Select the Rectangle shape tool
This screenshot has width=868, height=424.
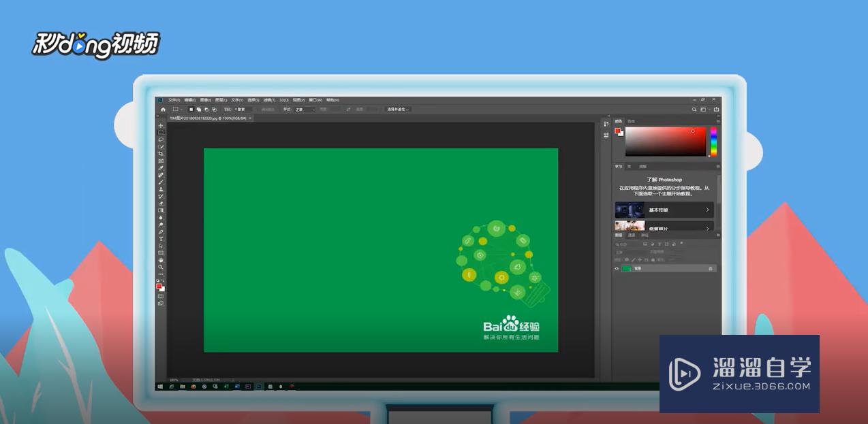(161, 252)
